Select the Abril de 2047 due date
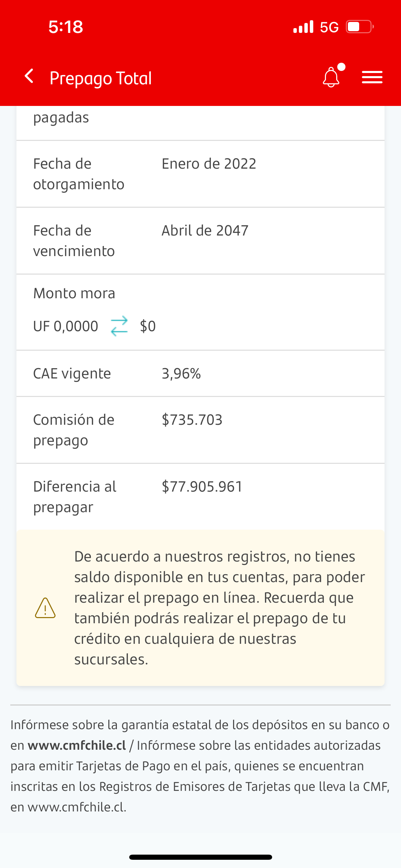This screenshot has height=868, width=401. [205, 231]
